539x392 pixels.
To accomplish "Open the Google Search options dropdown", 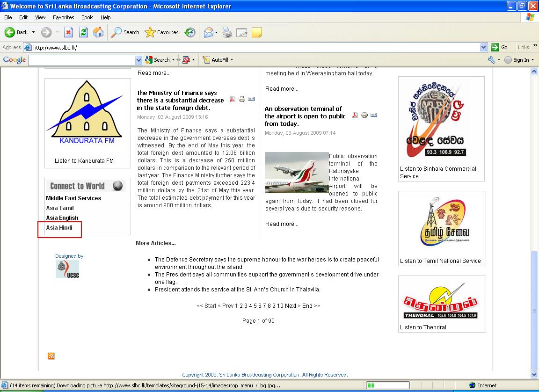I will click(x=173, y=60).
